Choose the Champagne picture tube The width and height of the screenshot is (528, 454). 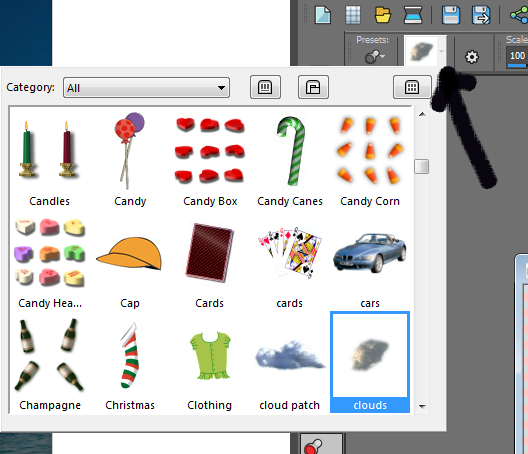coord(50,365)
